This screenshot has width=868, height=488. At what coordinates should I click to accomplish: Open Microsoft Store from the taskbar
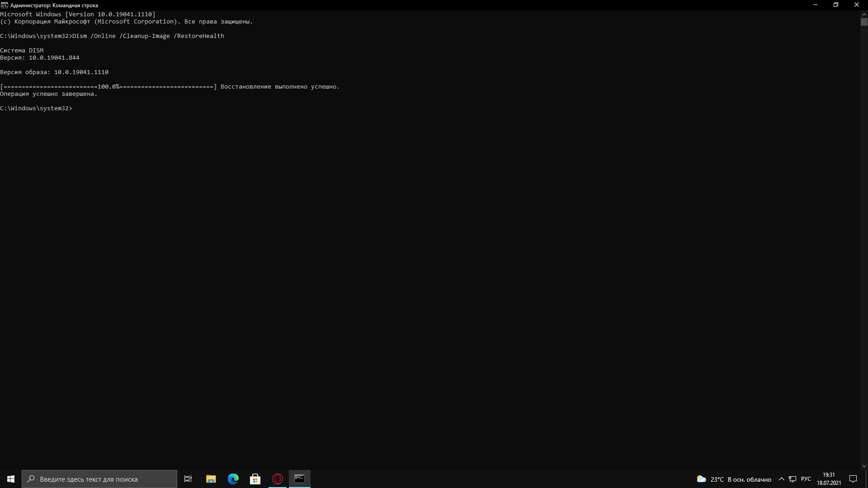click(255, 479)
